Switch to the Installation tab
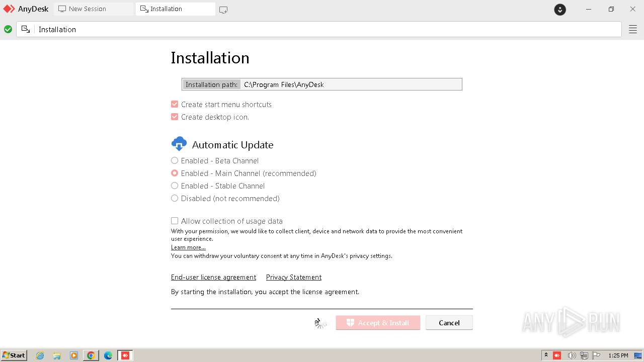The width and height of the screenshot is (644, 362). point(176,9)
